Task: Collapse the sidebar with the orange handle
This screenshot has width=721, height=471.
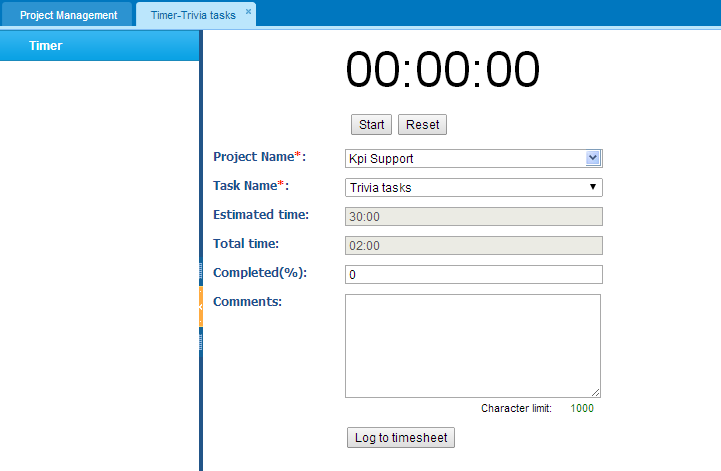Action: 201,306
